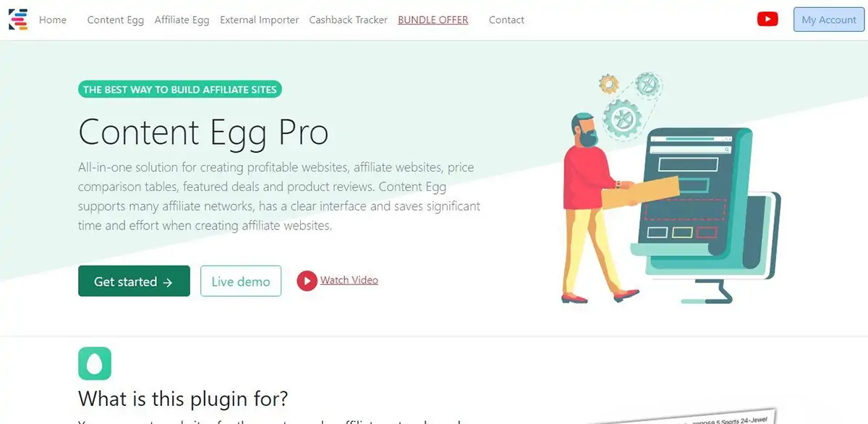The image size is (868, 424).
Task: Select External Importer from the navbar
Action: pos(259,20)
